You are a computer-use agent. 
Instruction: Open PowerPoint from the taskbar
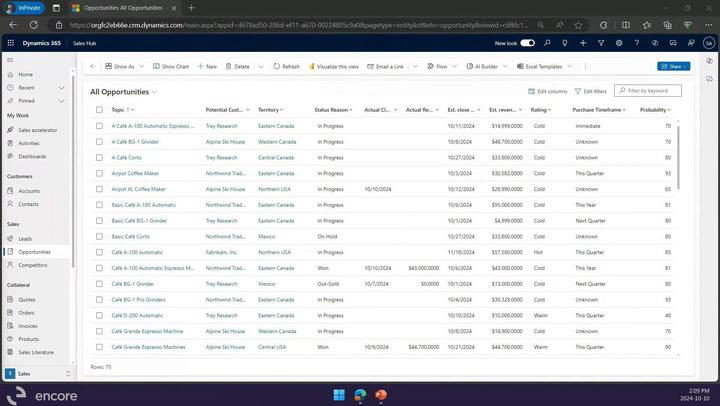click(x=381, y=395)
